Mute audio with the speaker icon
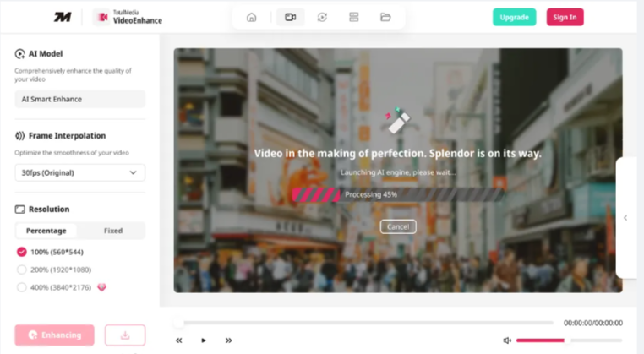This screenshot has width=644, height=354. point(507,340)
